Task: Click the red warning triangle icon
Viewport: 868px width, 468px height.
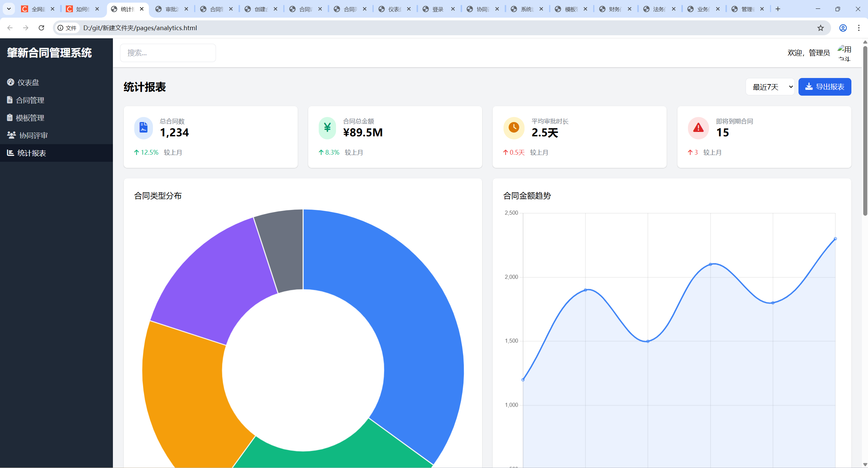Action: 698,128
